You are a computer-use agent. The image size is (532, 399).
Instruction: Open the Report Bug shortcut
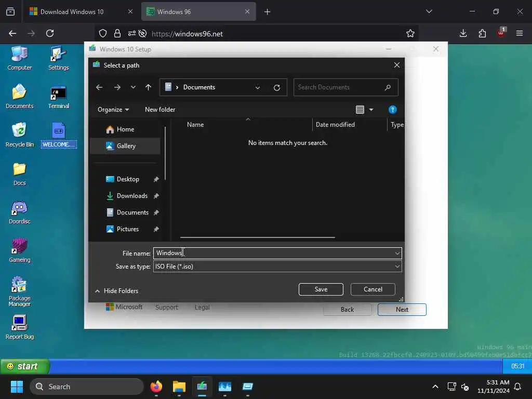(x=19, y=327)
